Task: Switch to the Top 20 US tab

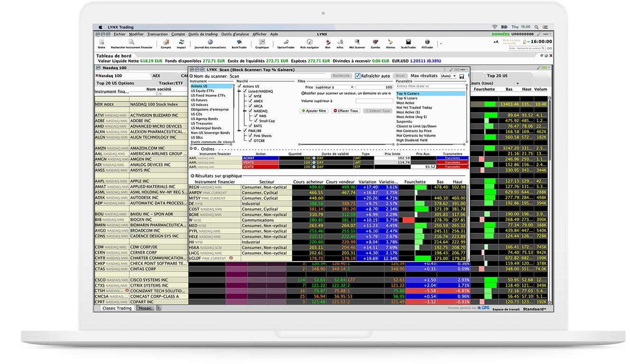Action: pos(497,76)
